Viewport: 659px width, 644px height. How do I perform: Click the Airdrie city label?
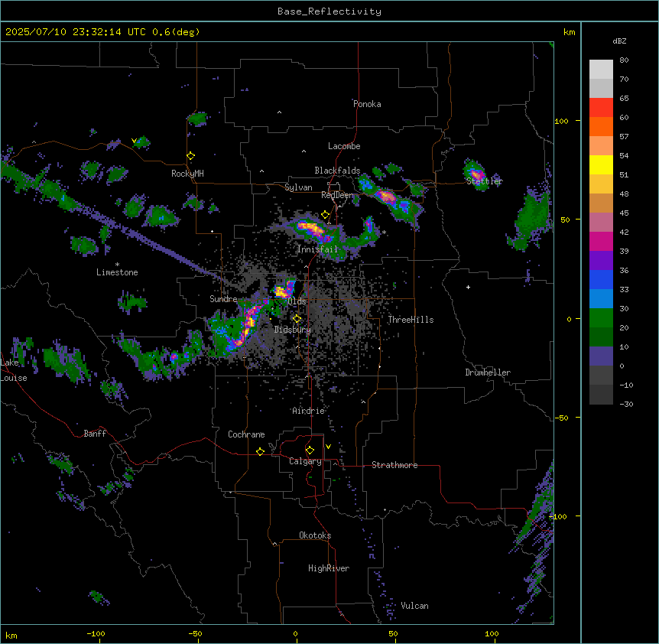pyautogui.click(x=309, y=411)
